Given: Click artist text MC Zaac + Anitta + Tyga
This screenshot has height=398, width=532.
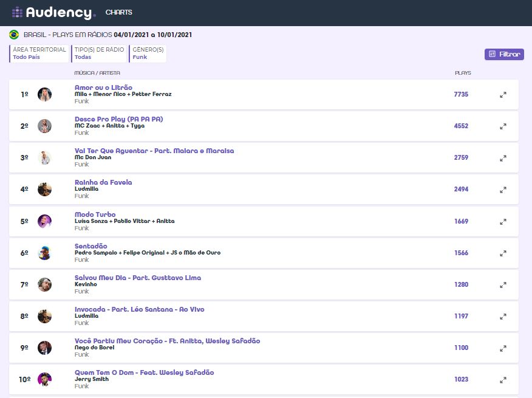Looking at the screenshot, I should (x=109, y=126).
